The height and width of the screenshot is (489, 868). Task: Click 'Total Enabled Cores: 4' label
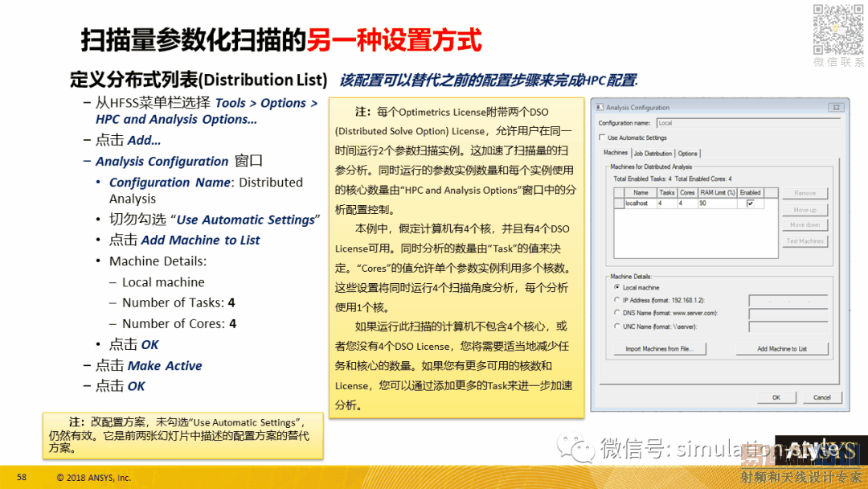pyautogui.click(x=703, y=179)
